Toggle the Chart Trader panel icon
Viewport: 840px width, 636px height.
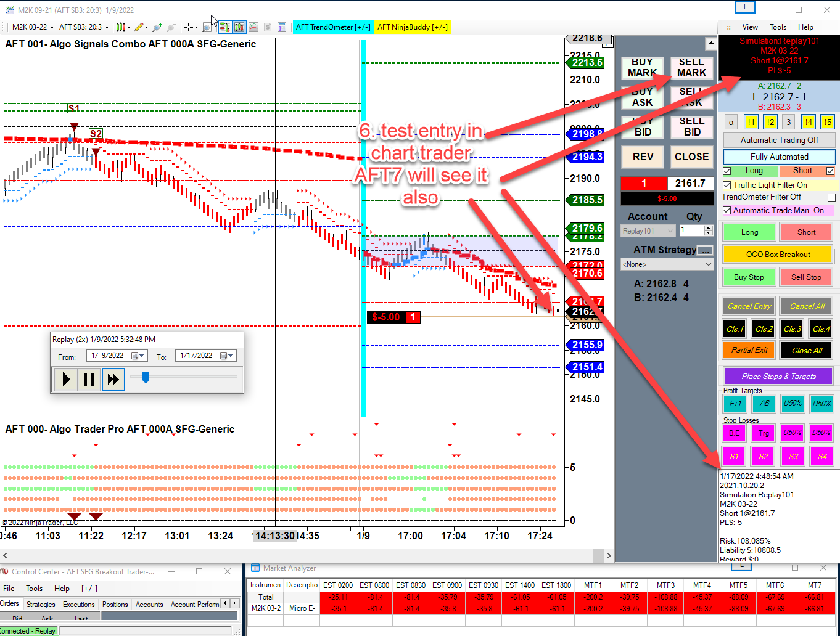click(224, 27)
